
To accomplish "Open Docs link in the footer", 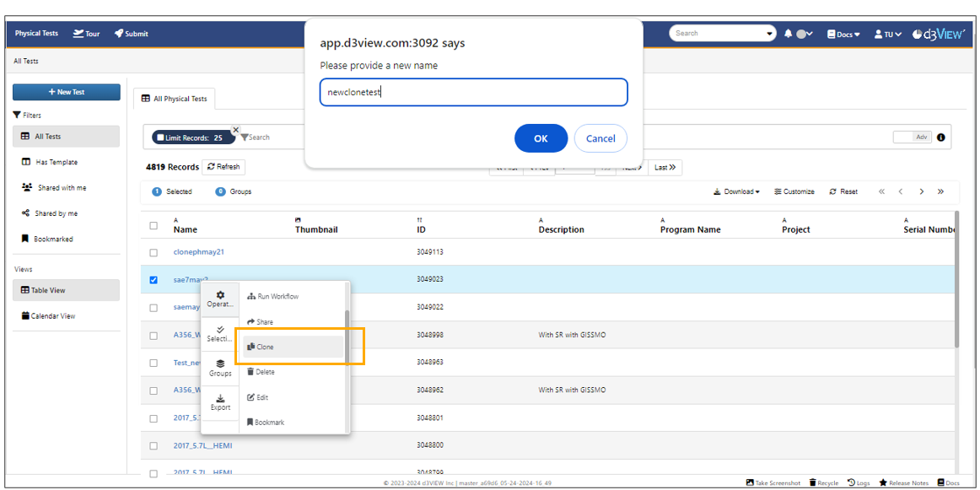I will (948, 483).
